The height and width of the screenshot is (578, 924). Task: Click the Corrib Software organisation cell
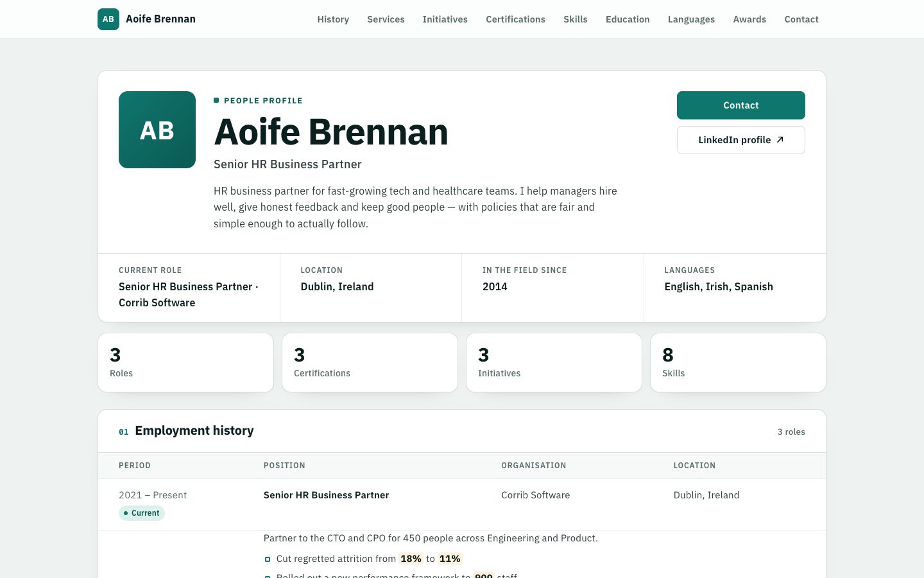535,495
